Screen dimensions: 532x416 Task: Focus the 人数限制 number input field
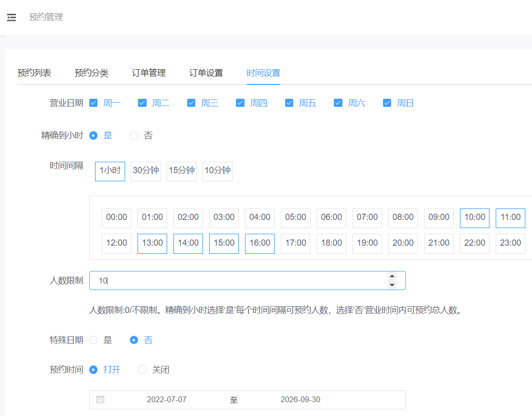[247, 281]
